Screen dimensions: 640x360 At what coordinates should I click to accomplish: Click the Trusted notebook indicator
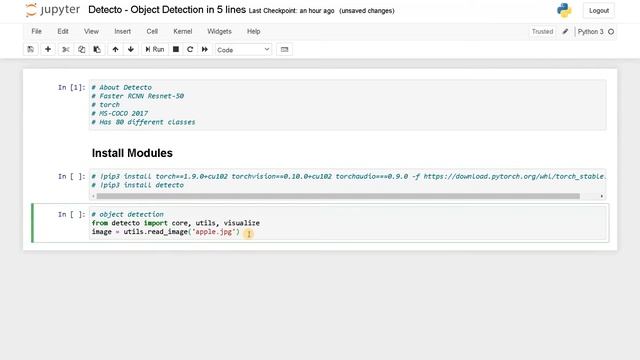pyautogui.click(x=542, y=31)
